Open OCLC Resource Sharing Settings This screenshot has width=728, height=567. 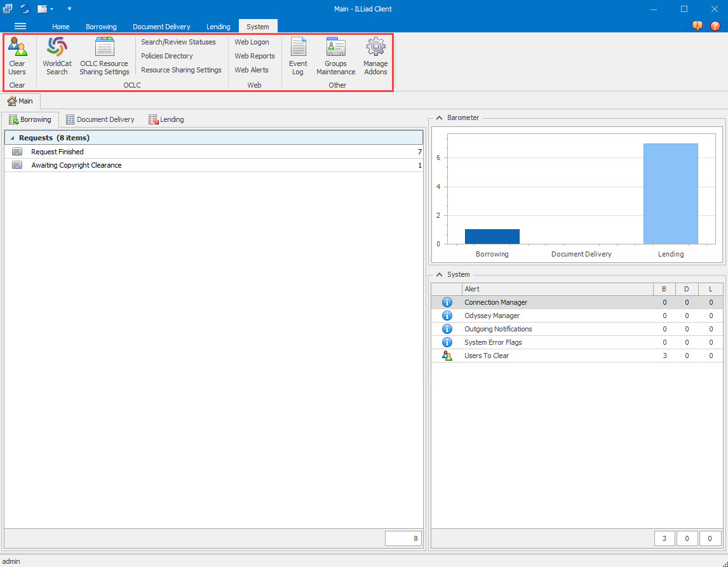click(104, 56)
